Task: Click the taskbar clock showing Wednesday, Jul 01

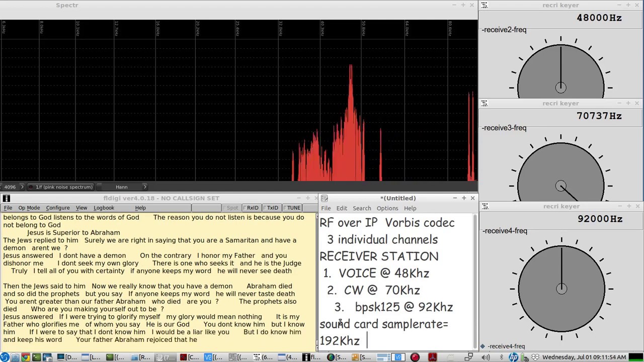Action: 584,357
